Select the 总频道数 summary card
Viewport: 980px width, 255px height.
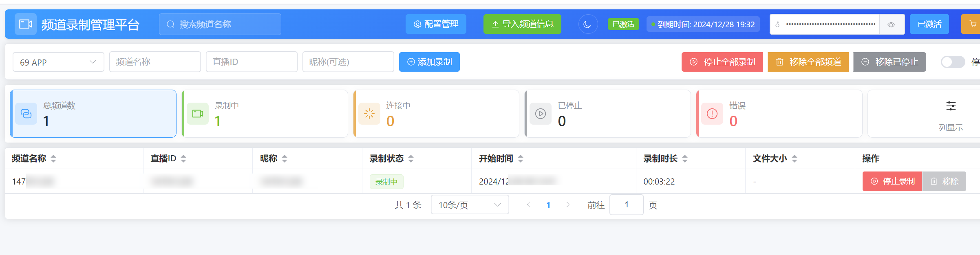93,114
